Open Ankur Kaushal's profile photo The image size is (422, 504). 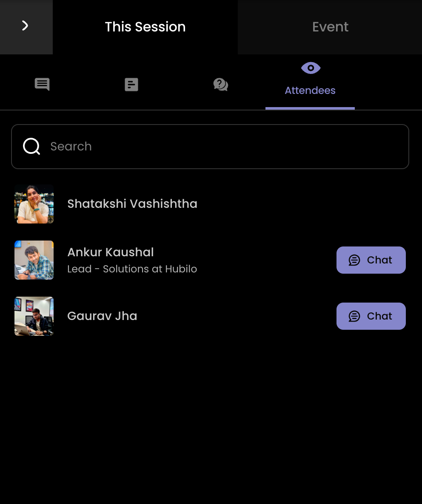point(34,260)
